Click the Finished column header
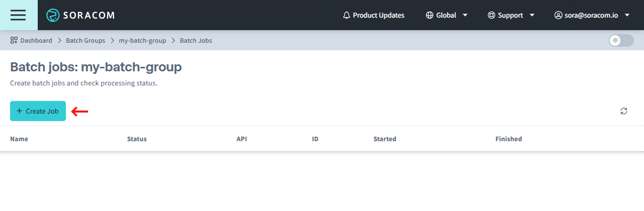Image resolution: width=644 pixels, height=211 pixels. (x=509, y=139)
